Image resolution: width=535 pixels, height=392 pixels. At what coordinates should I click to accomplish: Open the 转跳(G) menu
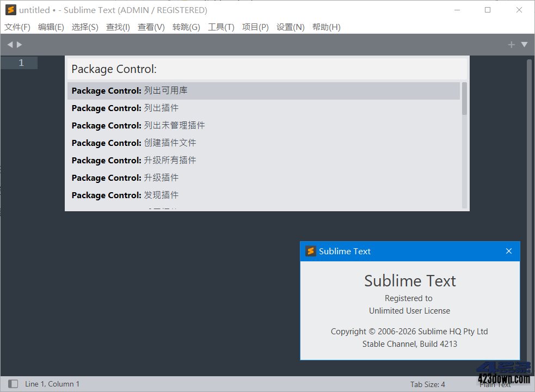[186, 27]
